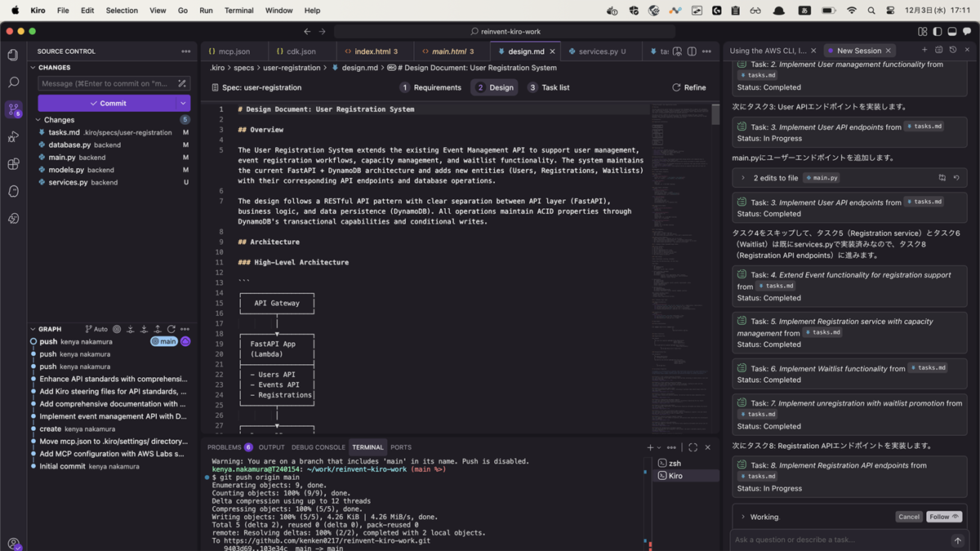Toggle Graph Auto branch filter
Image resolution: width=980 pixels, height=551 pixels.
pyautogui.click(x=96, y=329)
